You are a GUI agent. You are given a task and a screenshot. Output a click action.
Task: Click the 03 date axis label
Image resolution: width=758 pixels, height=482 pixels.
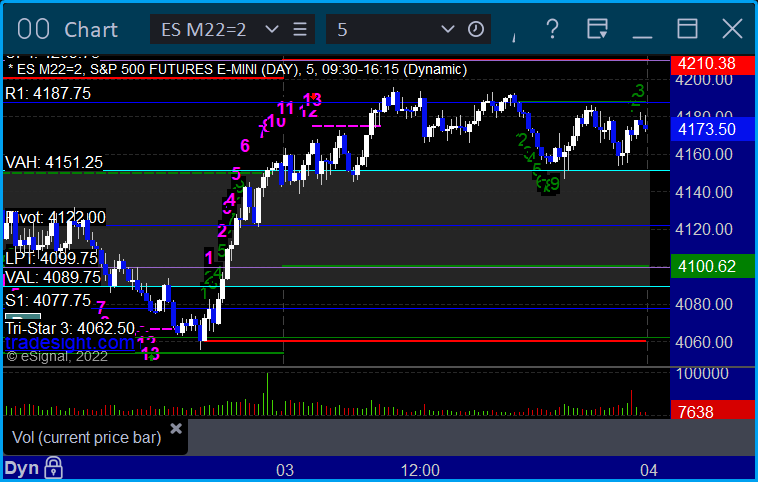click(x=285, y=470)
